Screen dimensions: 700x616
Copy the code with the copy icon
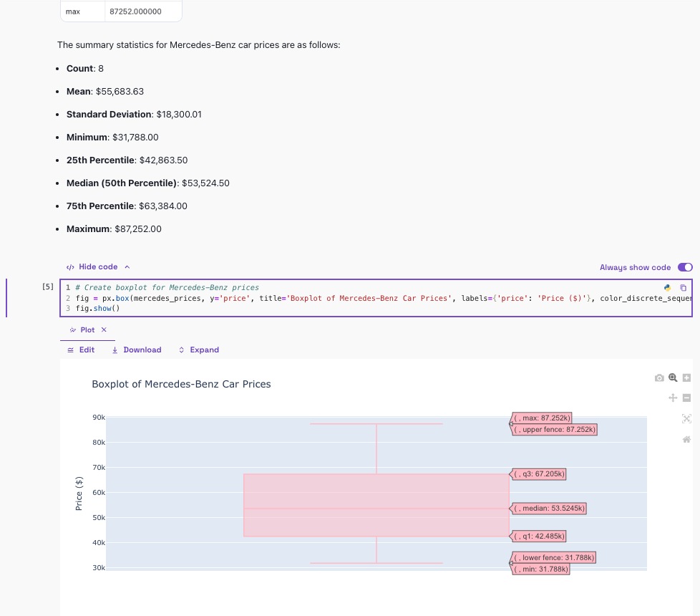683,287
